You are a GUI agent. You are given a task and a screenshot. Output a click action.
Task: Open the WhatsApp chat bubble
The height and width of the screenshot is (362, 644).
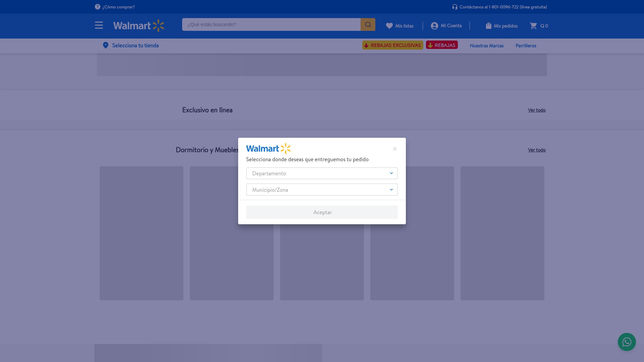pyautogui.click(x=627, y=342)
